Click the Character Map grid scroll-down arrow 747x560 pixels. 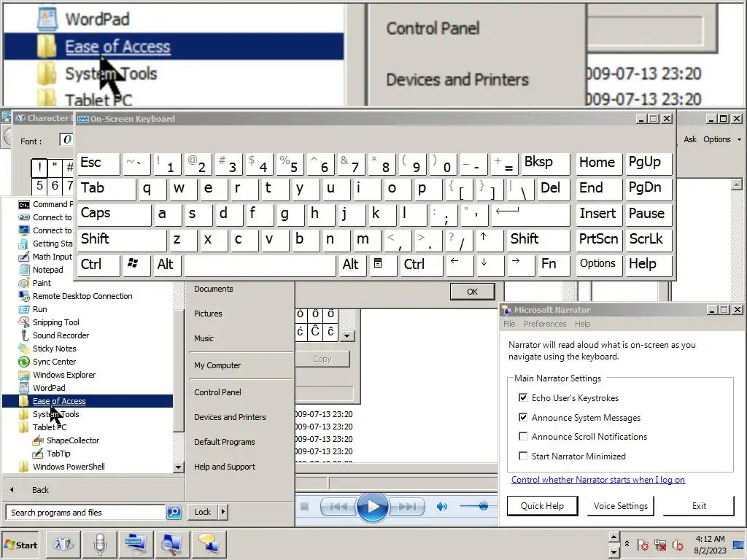[347, 335]
